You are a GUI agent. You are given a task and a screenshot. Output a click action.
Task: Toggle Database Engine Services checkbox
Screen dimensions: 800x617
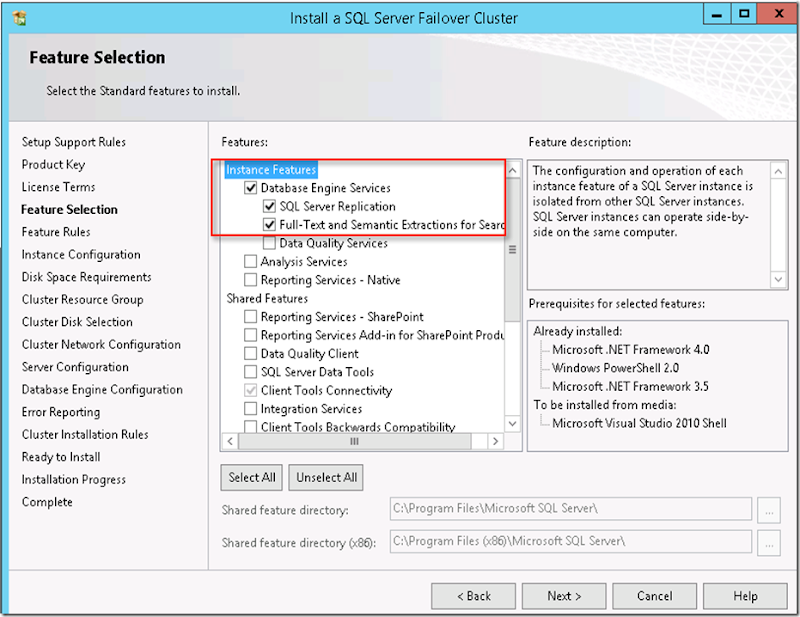(x=251, y=188)
